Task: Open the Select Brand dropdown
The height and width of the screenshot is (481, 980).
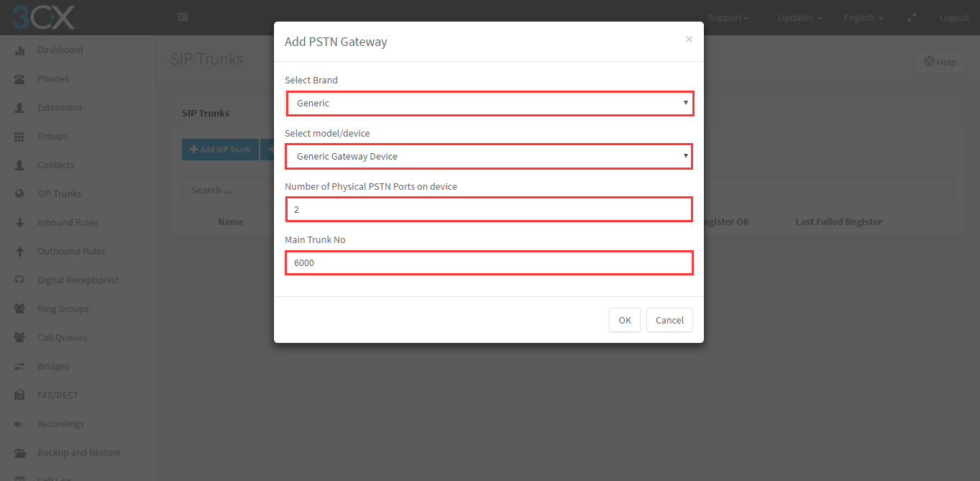Action: pos(490,104)
